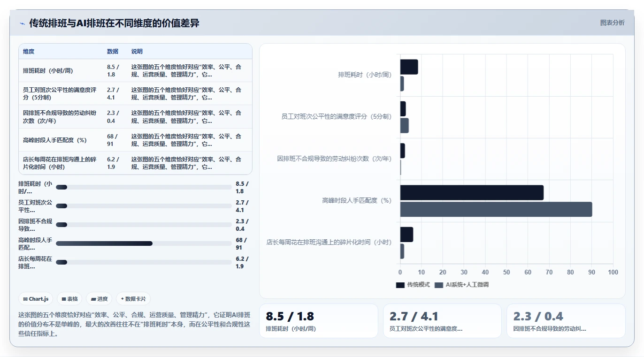Click the summary paragraph below the chips
This screenshot has width=644, height=357.
coord(135,324)
